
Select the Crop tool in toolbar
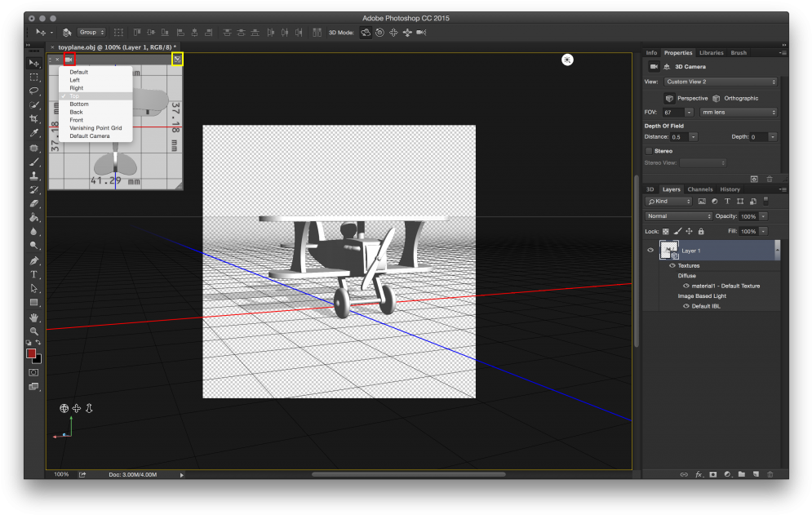(x=34, y=118)
